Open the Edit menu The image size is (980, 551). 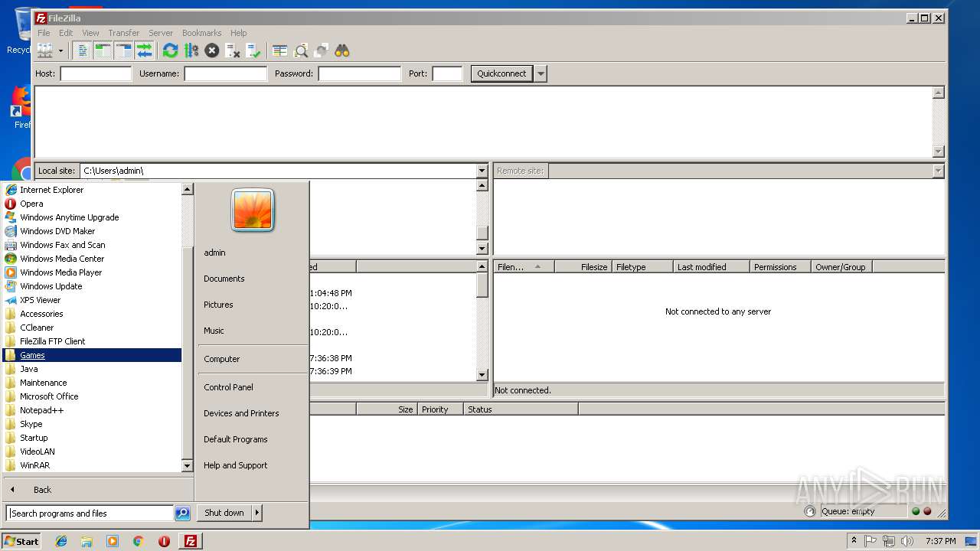66,33
